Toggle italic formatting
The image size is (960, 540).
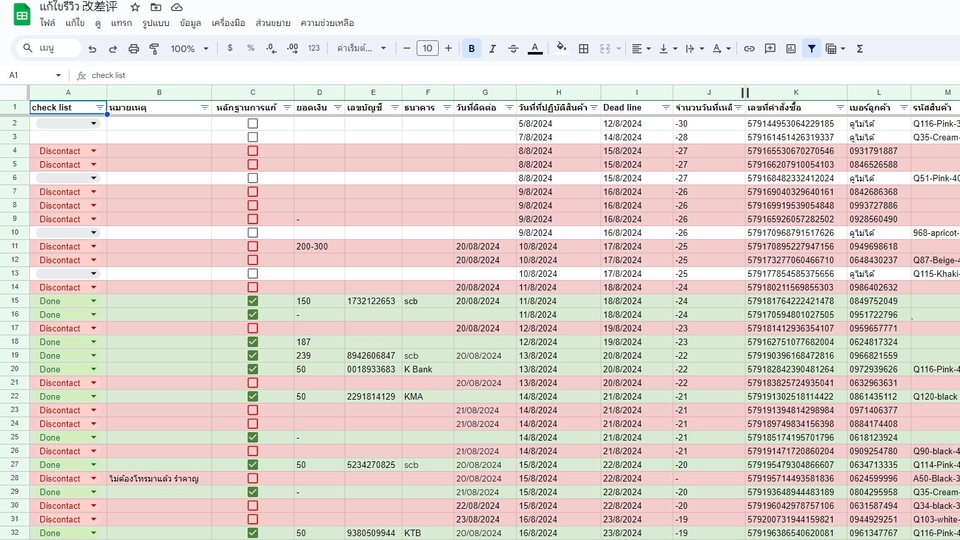click(x=492, y=48)
